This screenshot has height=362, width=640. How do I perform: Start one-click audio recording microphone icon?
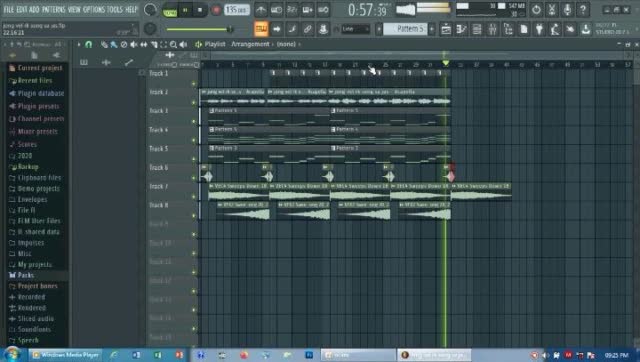pyautogui.click(x=567, y=9)
